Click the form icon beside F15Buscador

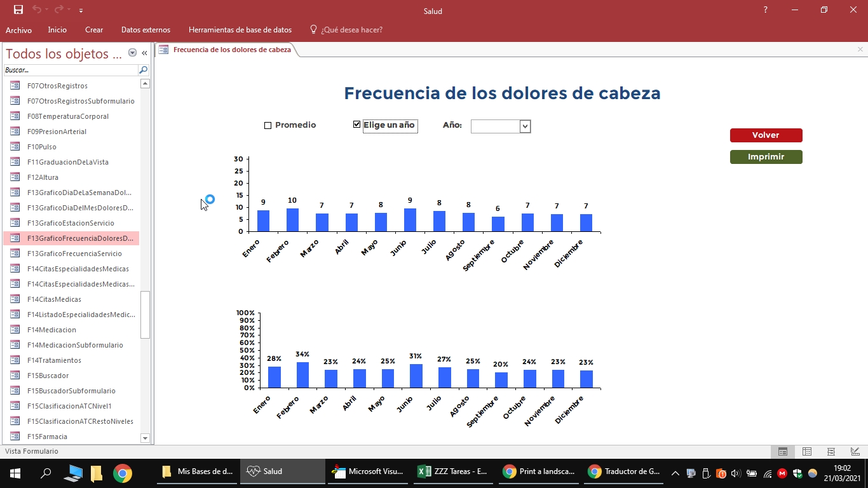(x=15, y=376)
